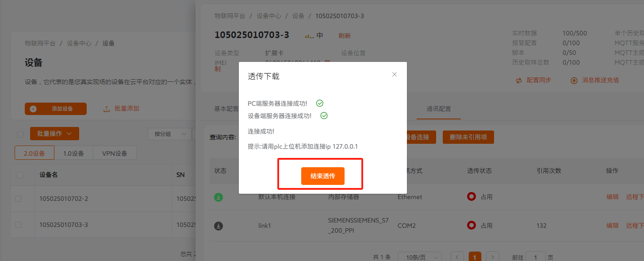Switch to the 2.0设备 tab
Viewport: 644px width, 261px height.
coord(34,153)
